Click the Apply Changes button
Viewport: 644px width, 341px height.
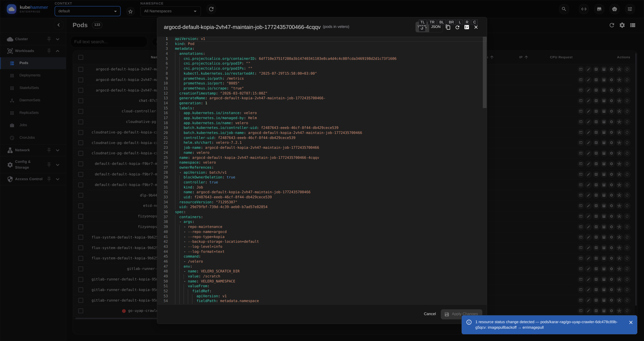click(461, 314)
